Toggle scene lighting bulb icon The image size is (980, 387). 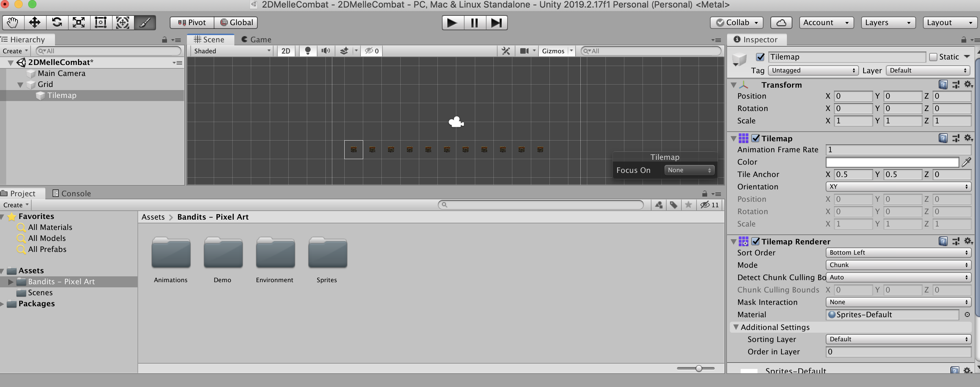pos(308,51)
